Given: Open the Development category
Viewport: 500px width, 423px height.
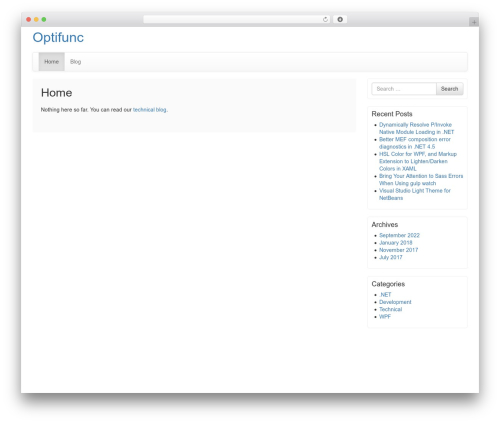Looking at the screenshot, I should pyautogui.click(x=395, y=302).
